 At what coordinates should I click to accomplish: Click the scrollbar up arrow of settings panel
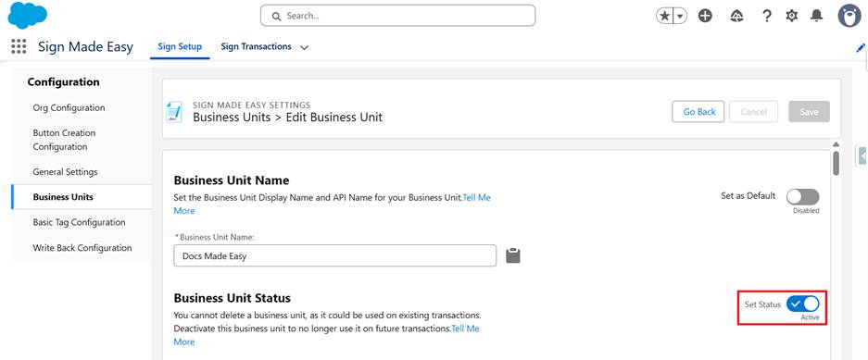tap(836, 145)
